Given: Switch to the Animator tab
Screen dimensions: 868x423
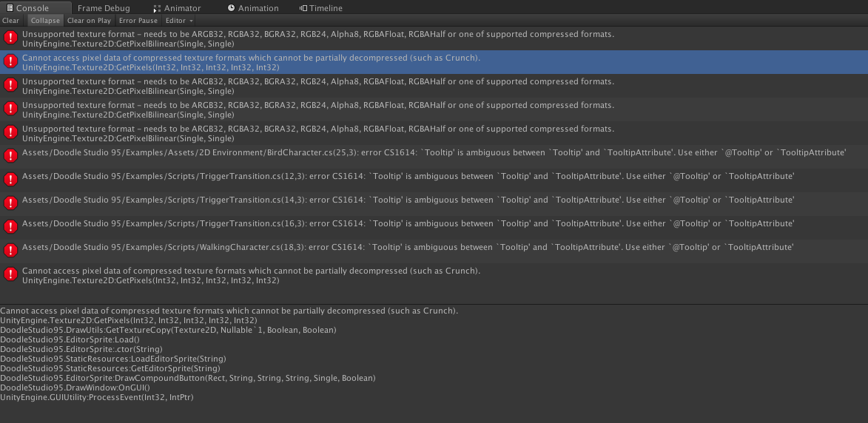Looking at the screenshot, I should click(177, 8).
